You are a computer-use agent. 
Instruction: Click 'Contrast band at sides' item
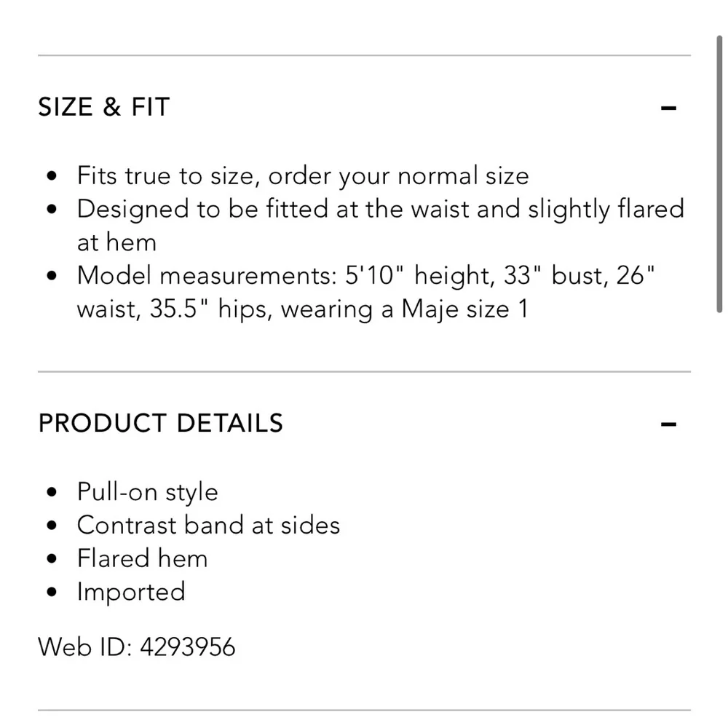point(208,525)
